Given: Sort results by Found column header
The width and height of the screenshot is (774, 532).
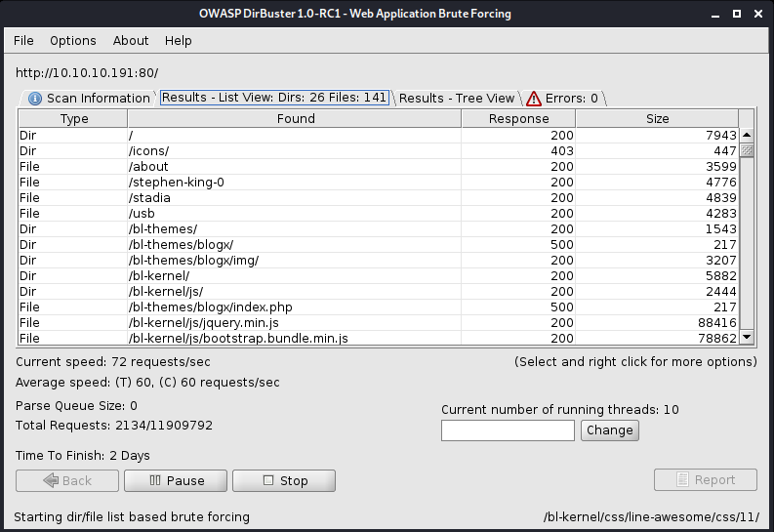Looking at the screenshot, I should pos(295,118).
